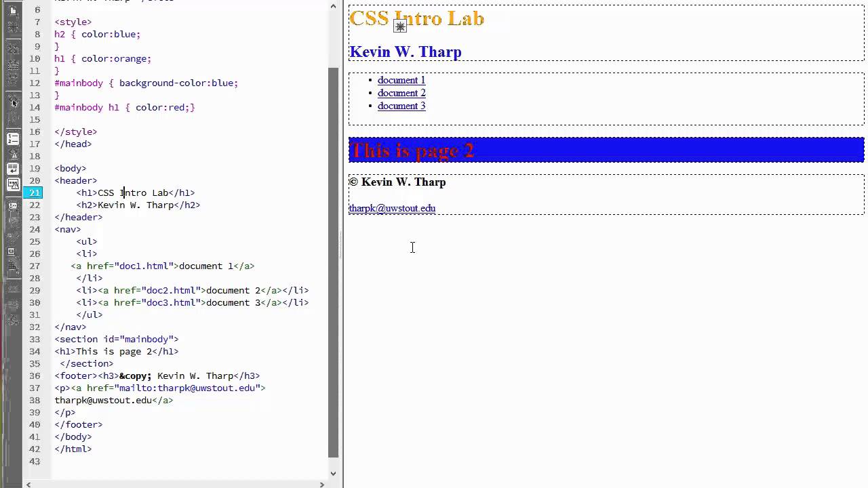Image resolution: width=868 pixels, height=488 pixels.
Task: Open the document 2 link in preview
Action: (x=401, y=93)
